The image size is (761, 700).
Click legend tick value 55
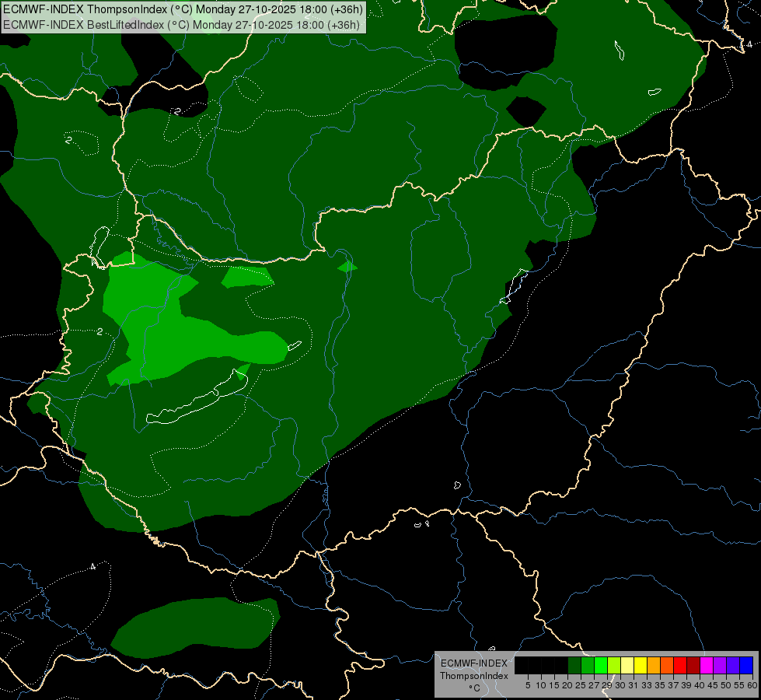740,685
